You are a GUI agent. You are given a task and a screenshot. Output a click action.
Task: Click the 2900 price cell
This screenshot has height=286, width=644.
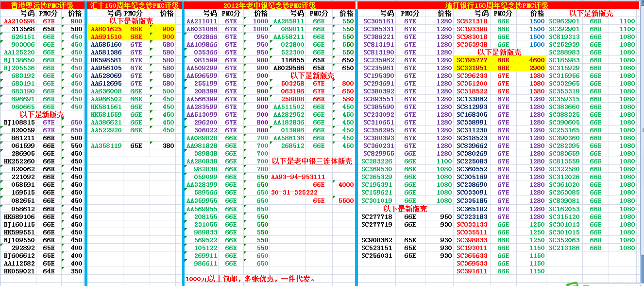(537, 68)
